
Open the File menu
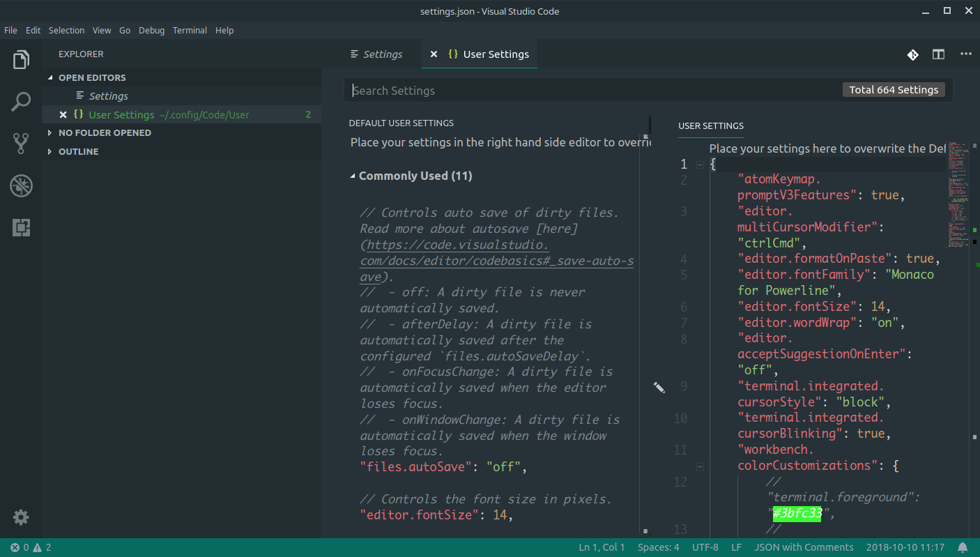(10, 31)
